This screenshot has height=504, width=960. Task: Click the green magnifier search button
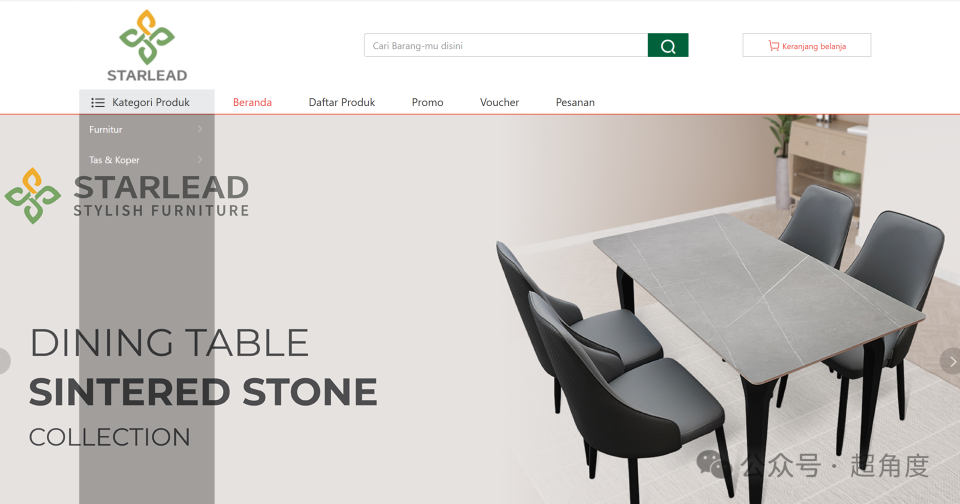click(668, 45)
